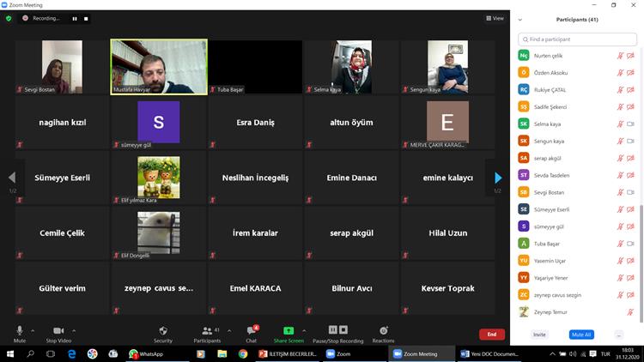Select Sadife Şekerci in participants list

[577, 106]
